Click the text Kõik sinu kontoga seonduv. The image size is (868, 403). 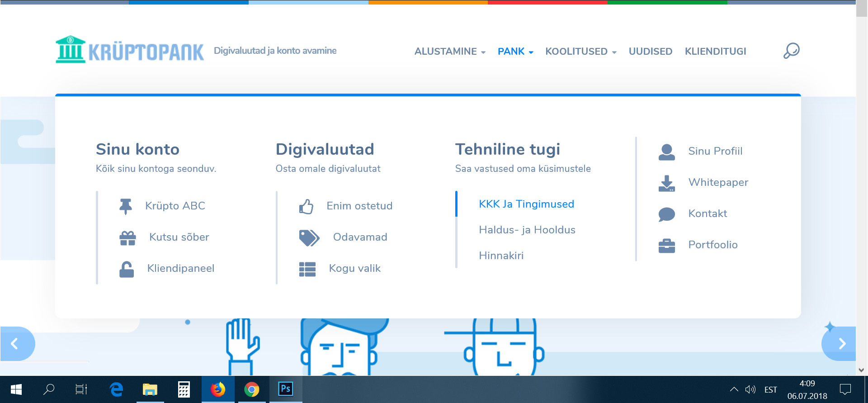point(156,169)
